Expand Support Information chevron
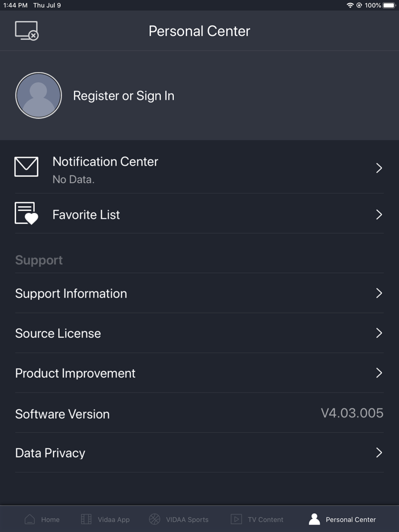Screen dimensions: 399x532 [378, 293]
